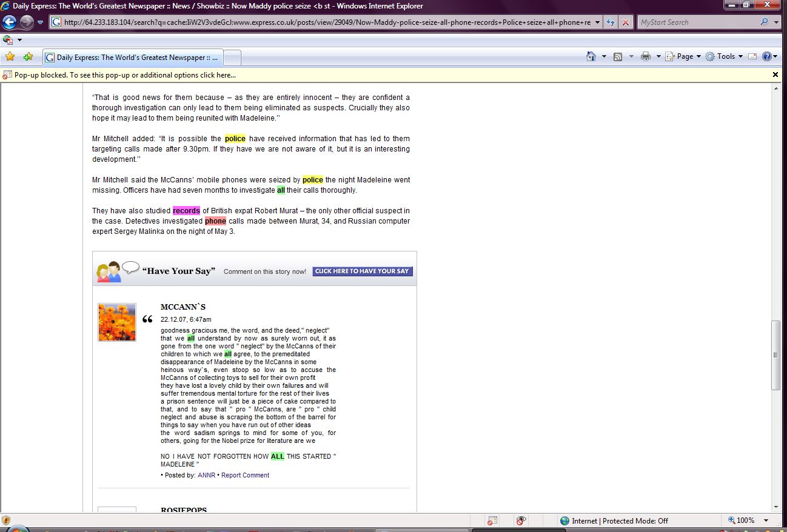Close the pop-up blocked information bar
Screen dimensions: 787x532
point(775,75)
